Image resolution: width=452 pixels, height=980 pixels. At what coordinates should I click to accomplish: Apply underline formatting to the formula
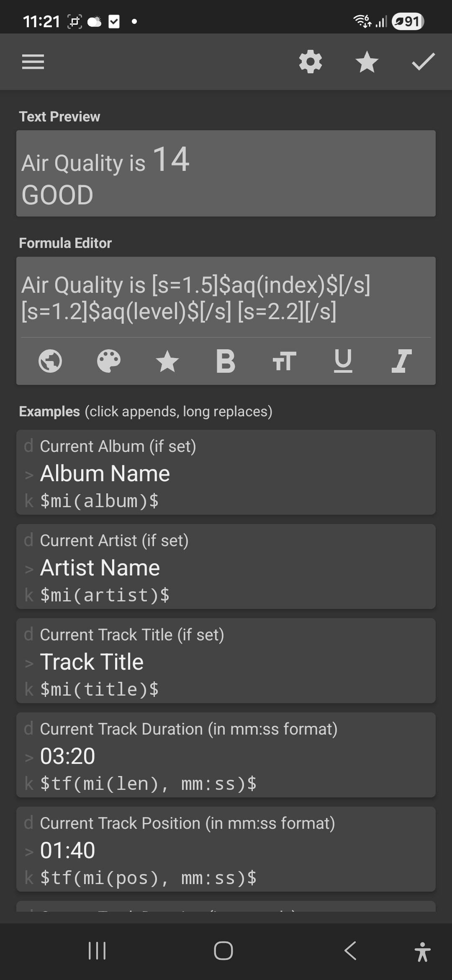tap(343, 361)
